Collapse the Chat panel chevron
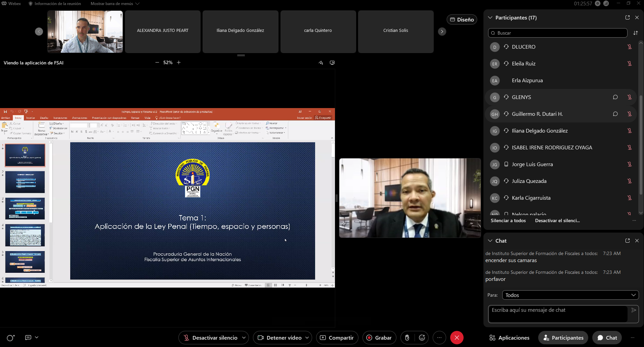 click(x=490, y=241)
